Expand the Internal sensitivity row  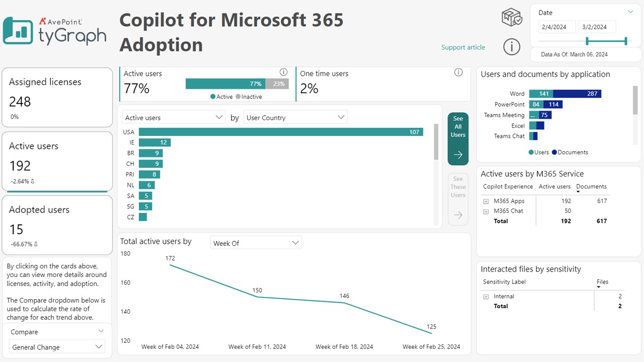tap(486, 297)
